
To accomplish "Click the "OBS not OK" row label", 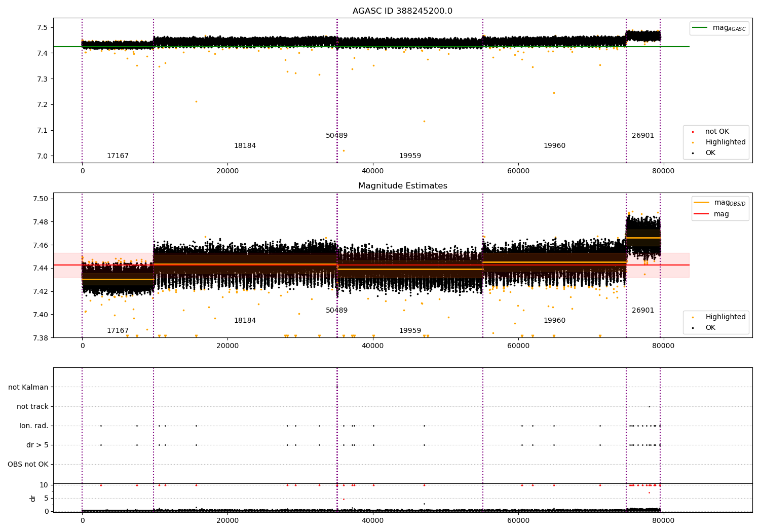I will click(x=28, y=464).
